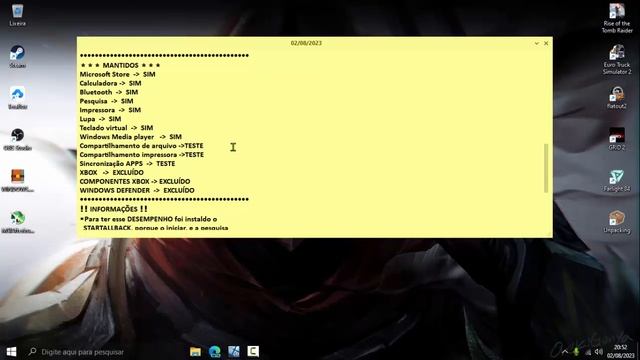Viewport: 640px width, 360px height.
Task: Launch Euro Truck Simulator 2 shortcut
Action: [x=617, y=60]
